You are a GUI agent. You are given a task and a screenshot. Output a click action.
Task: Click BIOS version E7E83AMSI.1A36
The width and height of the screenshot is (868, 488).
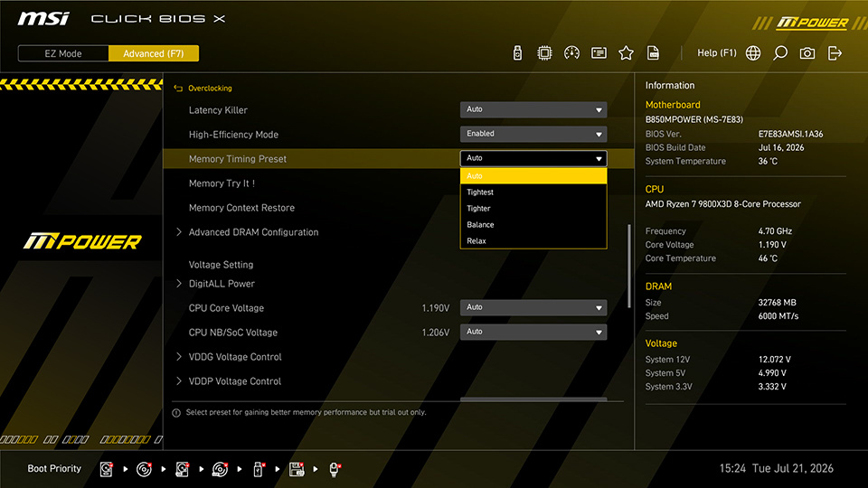click(790, 134)
